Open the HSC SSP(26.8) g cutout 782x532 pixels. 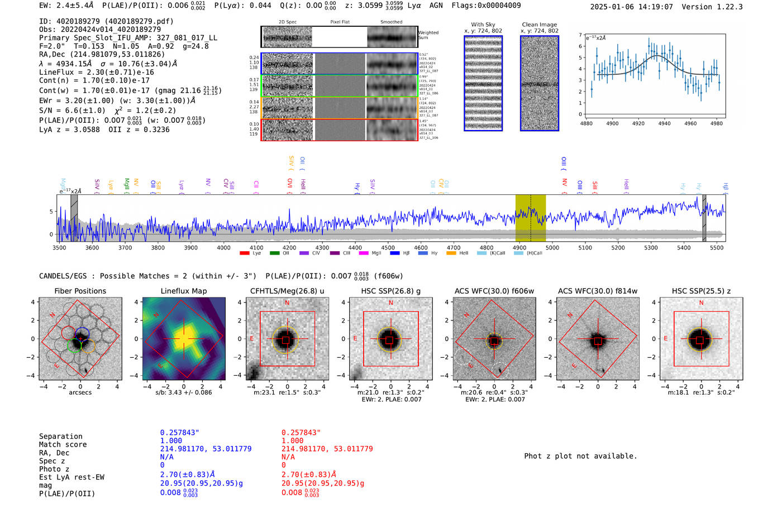390,338
